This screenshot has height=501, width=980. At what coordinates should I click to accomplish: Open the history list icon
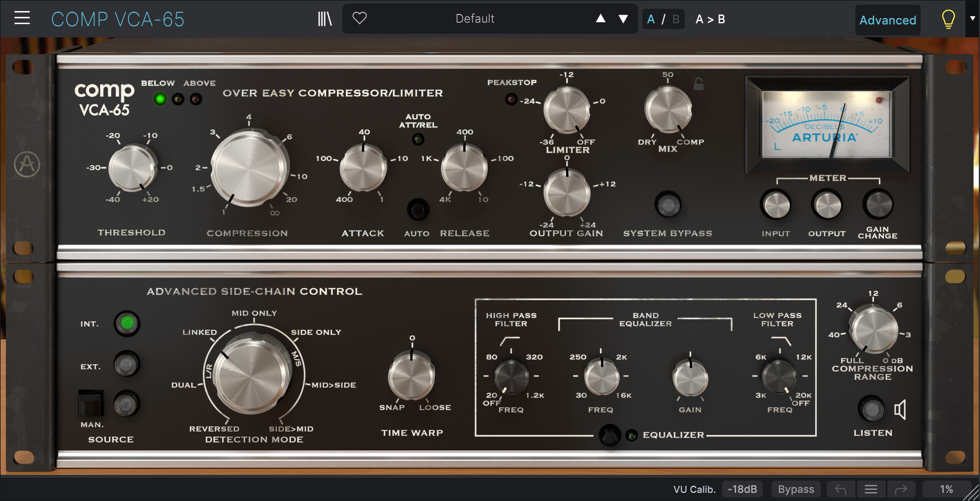(x=871, y=489)
